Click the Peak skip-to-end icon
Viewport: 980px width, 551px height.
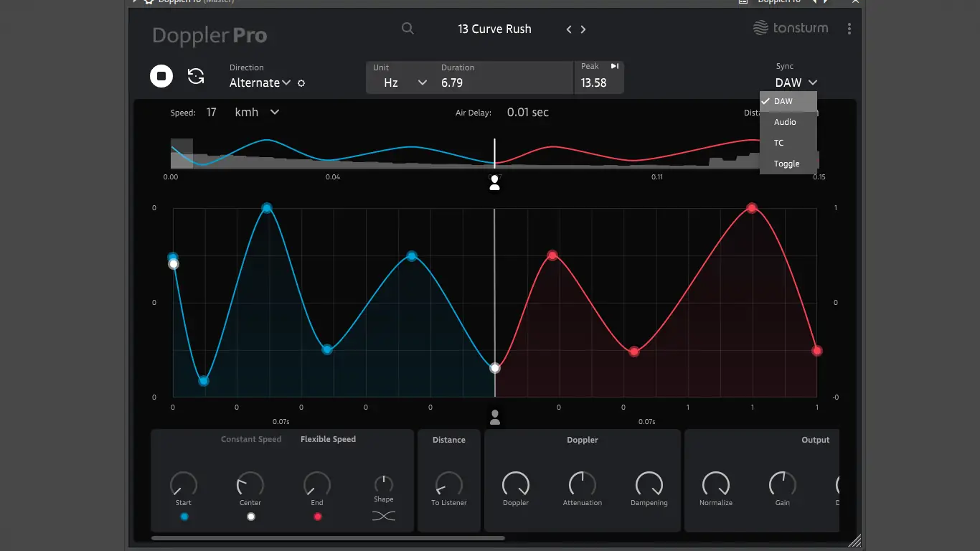[615, 66]
